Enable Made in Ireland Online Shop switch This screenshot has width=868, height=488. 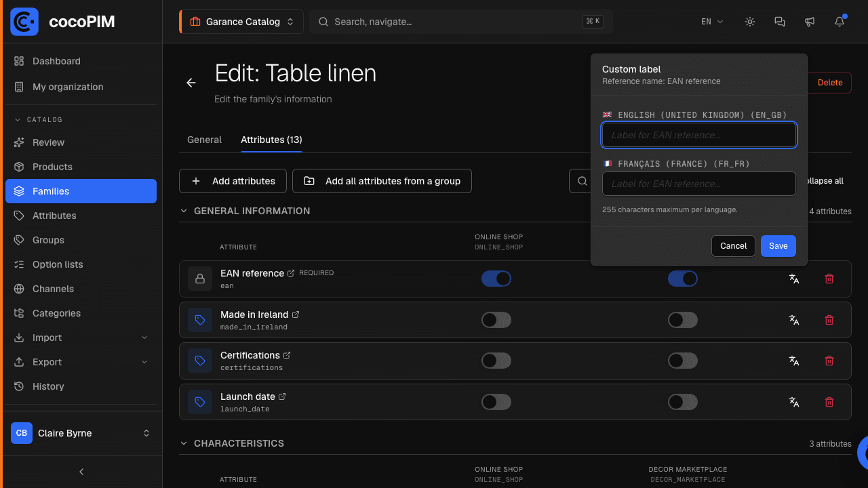pos(496,320)
